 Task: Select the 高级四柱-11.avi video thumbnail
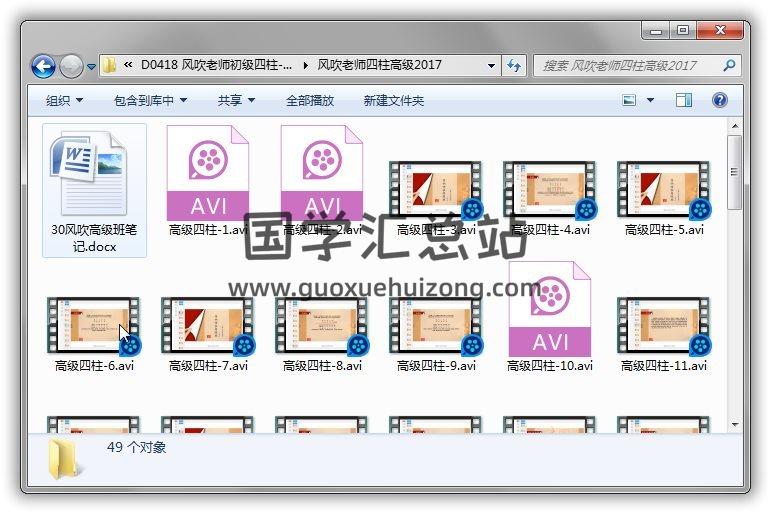[664, 326]
